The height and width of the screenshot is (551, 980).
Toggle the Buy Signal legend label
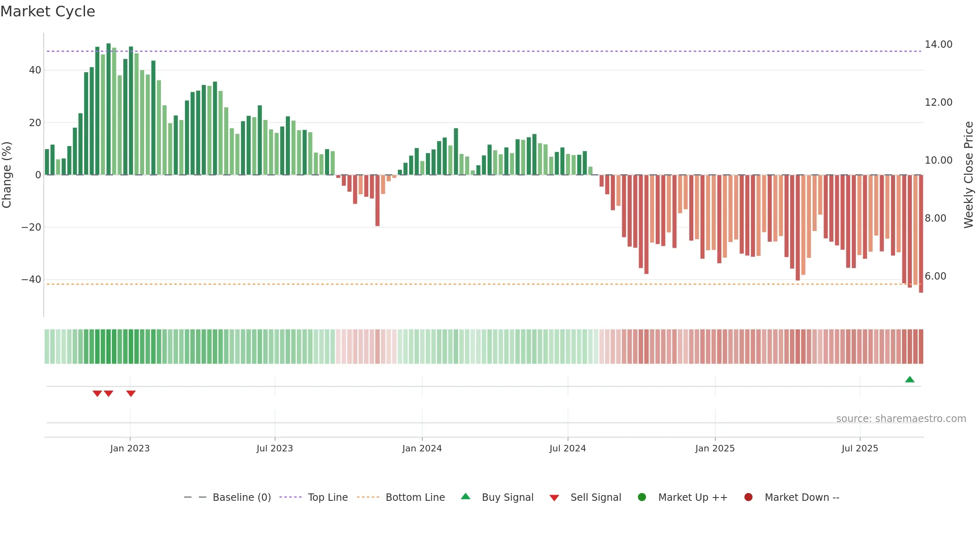point(508,498)
